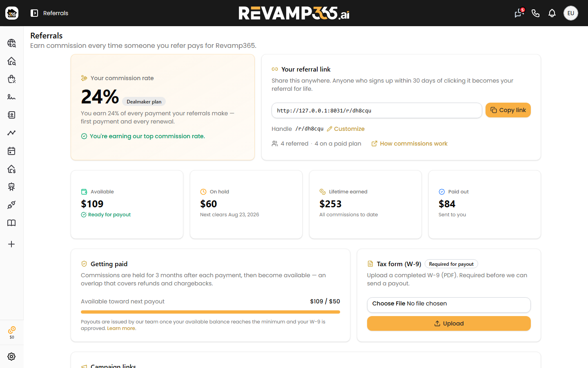Toggle the sidebar panel icon beside Referrals

point(34,13)
